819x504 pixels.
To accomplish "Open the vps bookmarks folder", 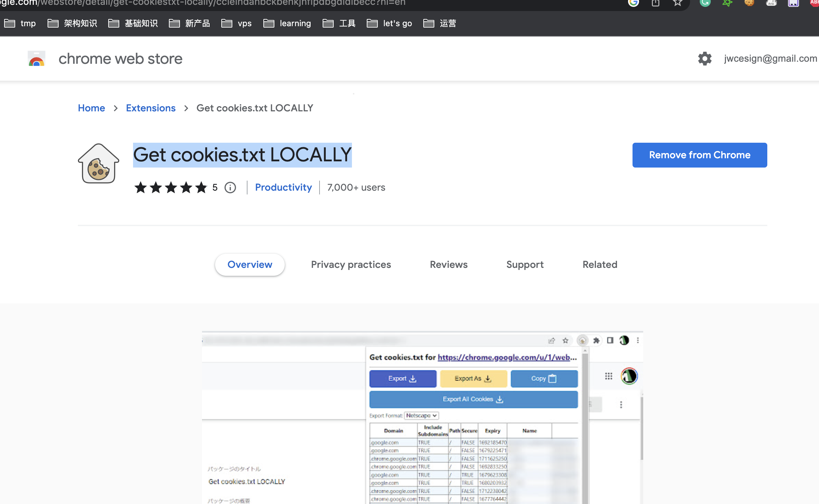I will pyautogui.click(x=236, y=23).
